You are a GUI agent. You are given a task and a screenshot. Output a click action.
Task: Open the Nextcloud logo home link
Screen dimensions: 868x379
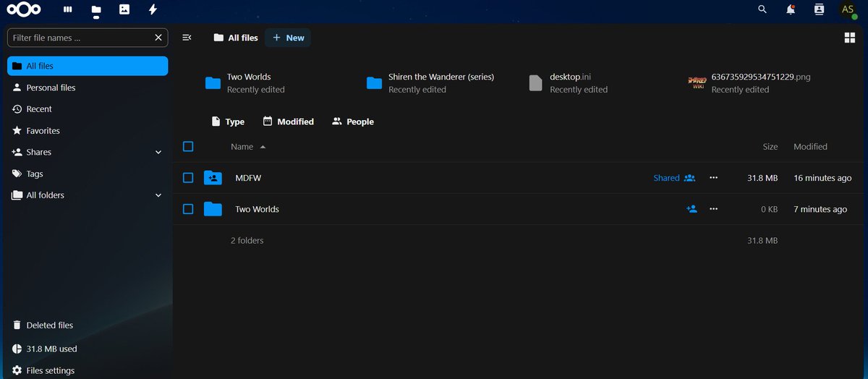24,9
